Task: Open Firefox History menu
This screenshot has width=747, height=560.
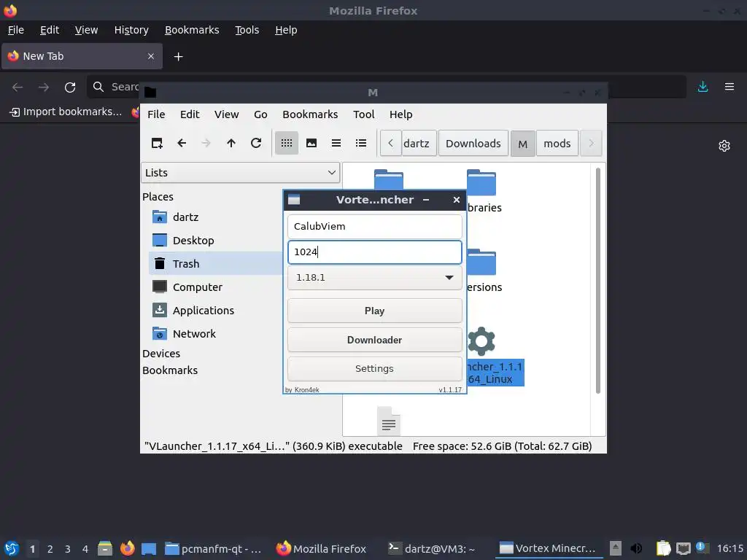Action: tap(131, 30)
